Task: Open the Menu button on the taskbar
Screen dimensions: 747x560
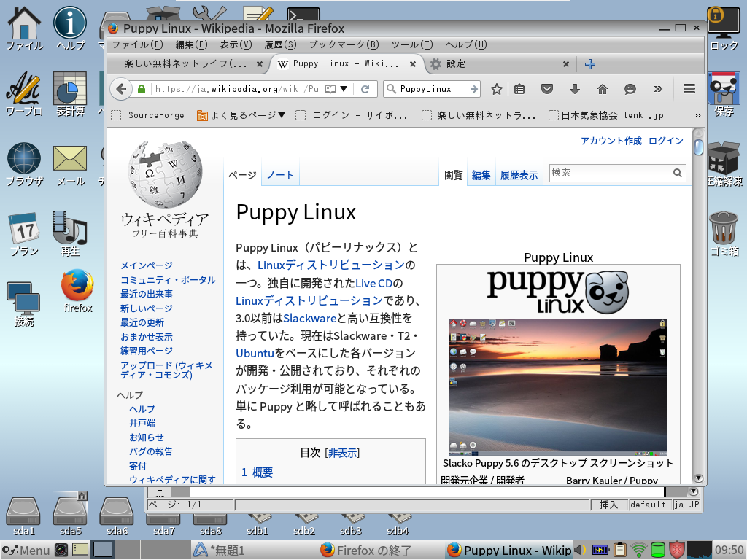Action: 26,550
